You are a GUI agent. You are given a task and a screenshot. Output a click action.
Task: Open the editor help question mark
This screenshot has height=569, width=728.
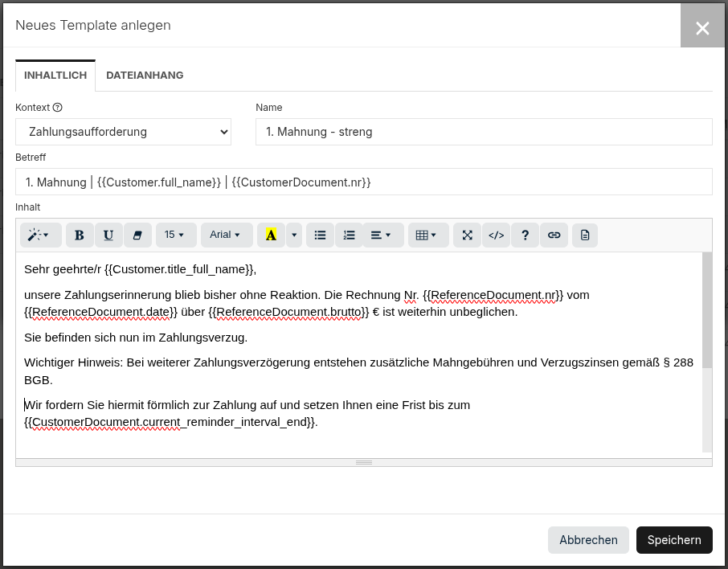point(526,235)
